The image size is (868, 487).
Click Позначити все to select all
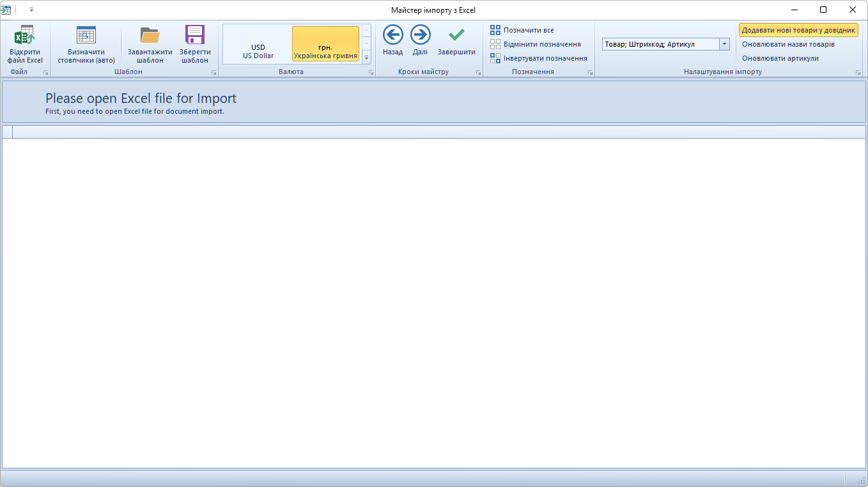(522, 30)
